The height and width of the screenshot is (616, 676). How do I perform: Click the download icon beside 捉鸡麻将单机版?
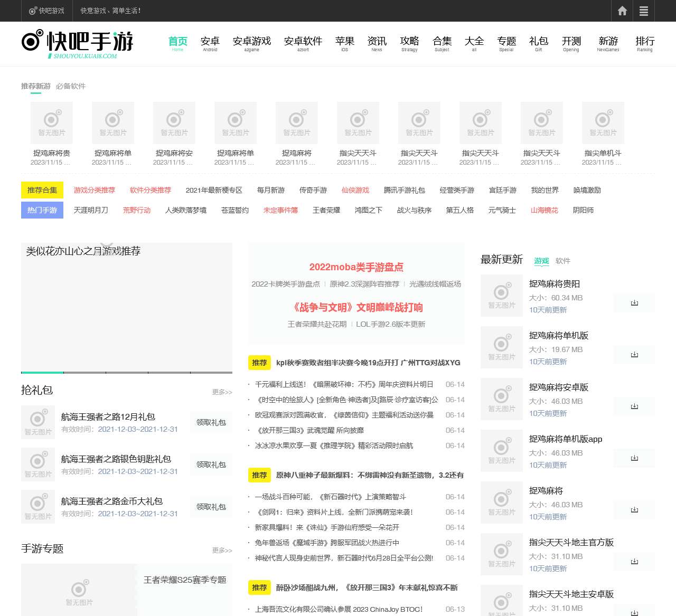point(634,355)
